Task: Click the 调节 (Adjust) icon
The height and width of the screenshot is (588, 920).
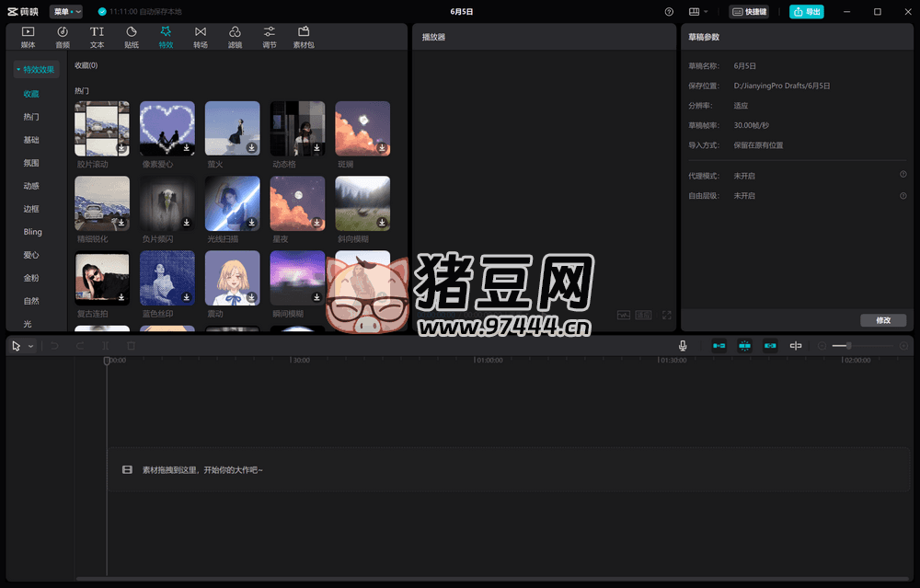Action: [270, 37]
